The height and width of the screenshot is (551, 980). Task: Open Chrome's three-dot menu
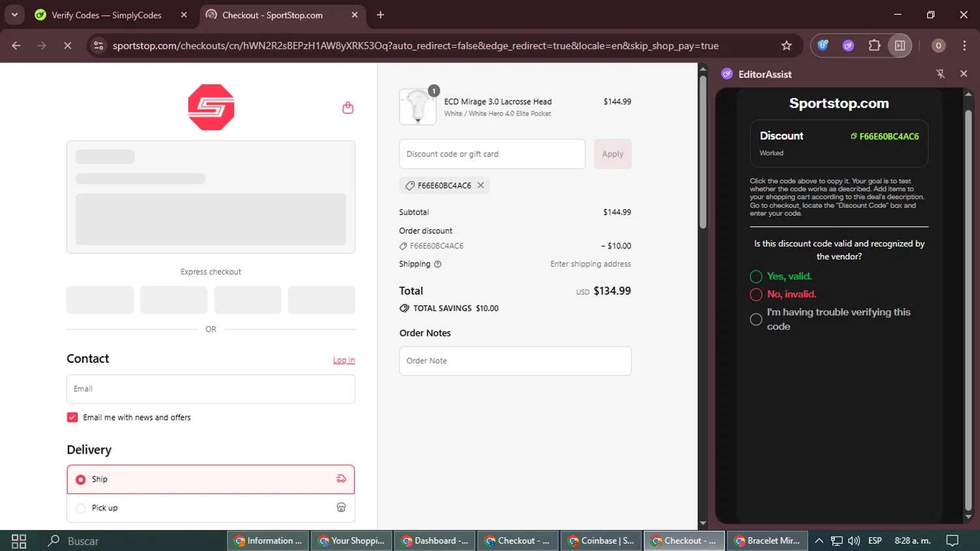pyautogui.click(x=964, y=46)
